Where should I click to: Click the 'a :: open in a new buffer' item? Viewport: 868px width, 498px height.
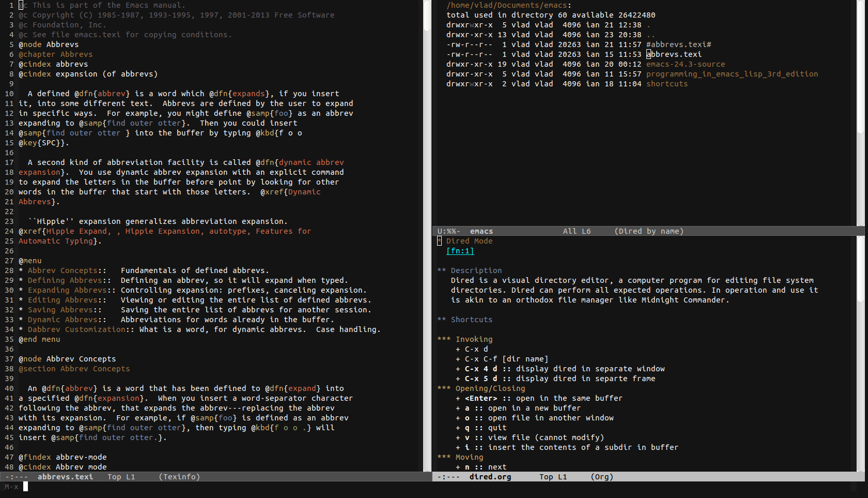coord(518,408)
